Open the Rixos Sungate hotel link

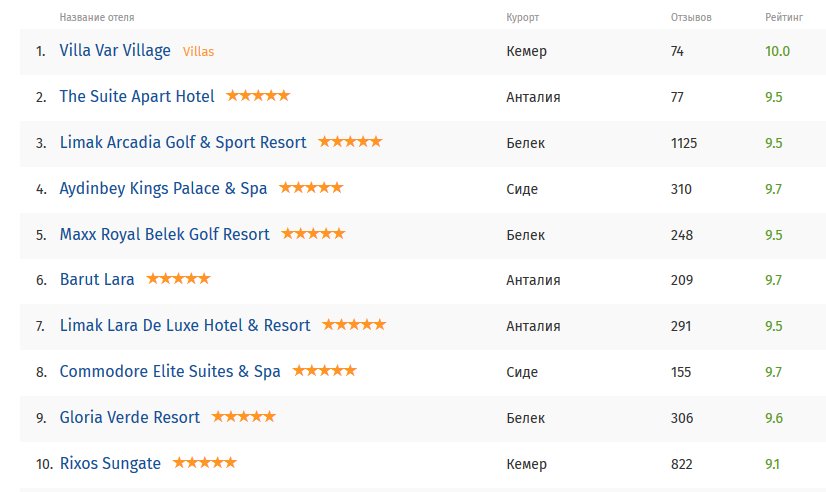click(110, 463)
